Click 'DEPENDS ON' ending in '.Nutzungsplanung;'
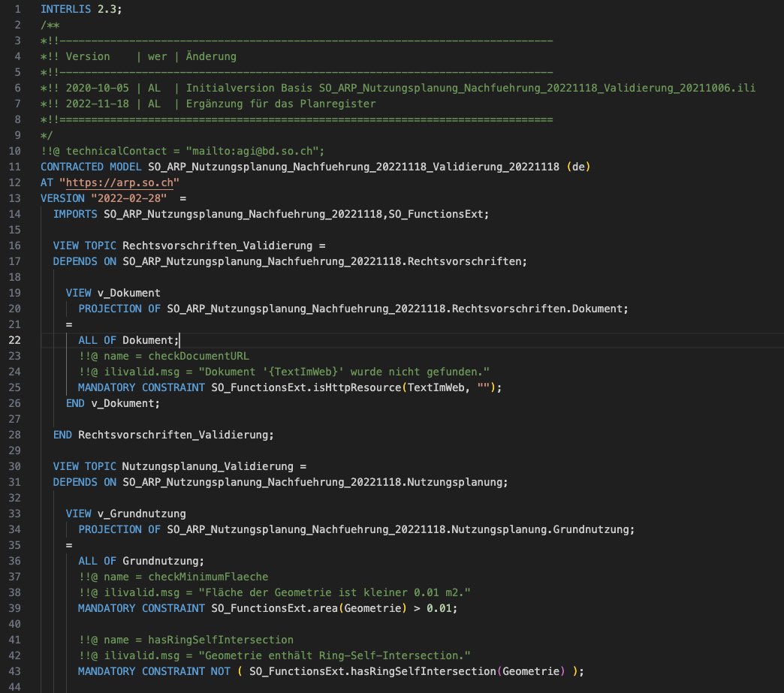 point(281,482)
